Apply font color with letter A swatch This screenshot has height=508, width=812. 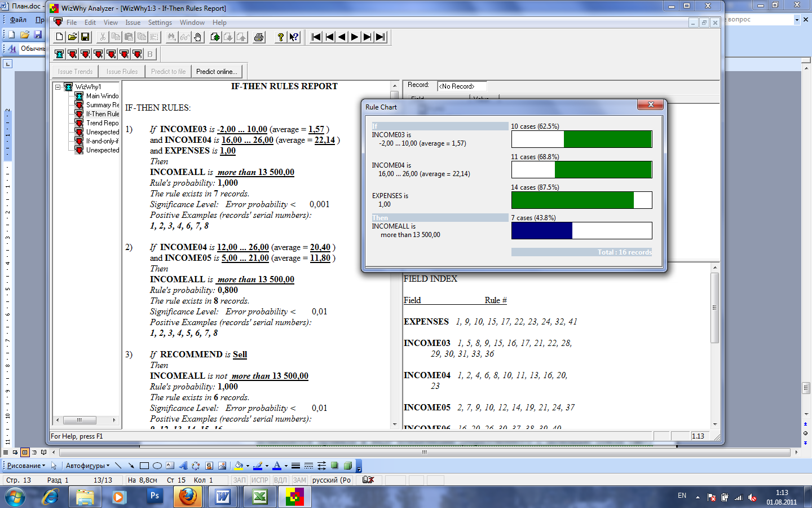276,466
